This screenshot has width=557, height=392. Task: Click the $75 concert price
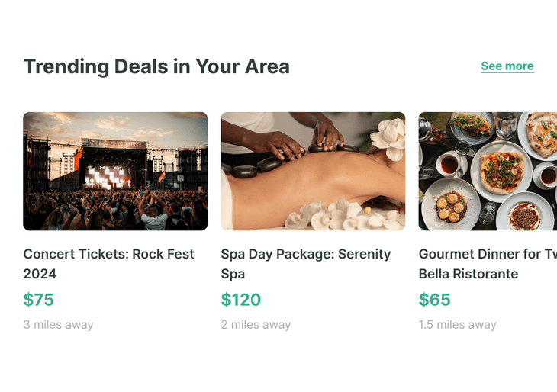39,300
